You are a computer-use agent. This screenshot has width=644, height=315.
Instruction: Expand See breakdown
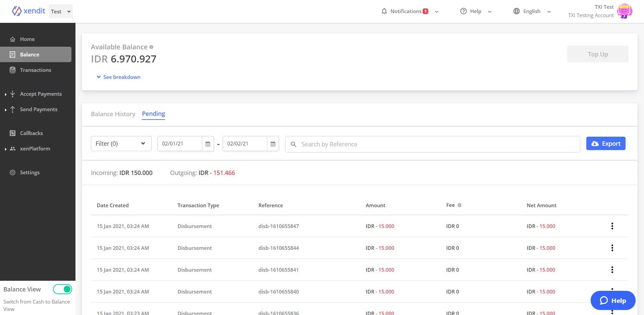click(118, 77)
